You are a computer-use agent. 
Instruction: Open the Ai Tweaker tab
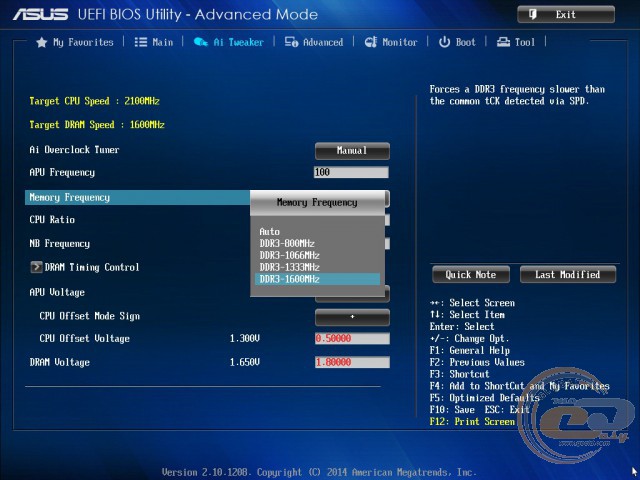(x=229, y=42)
